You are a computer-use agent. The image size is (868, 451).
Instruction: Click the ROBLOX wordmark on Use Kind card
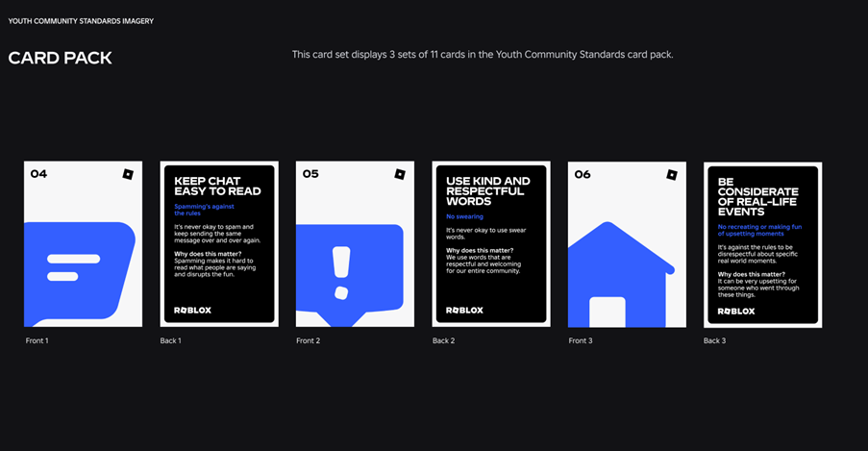(464, 311)
